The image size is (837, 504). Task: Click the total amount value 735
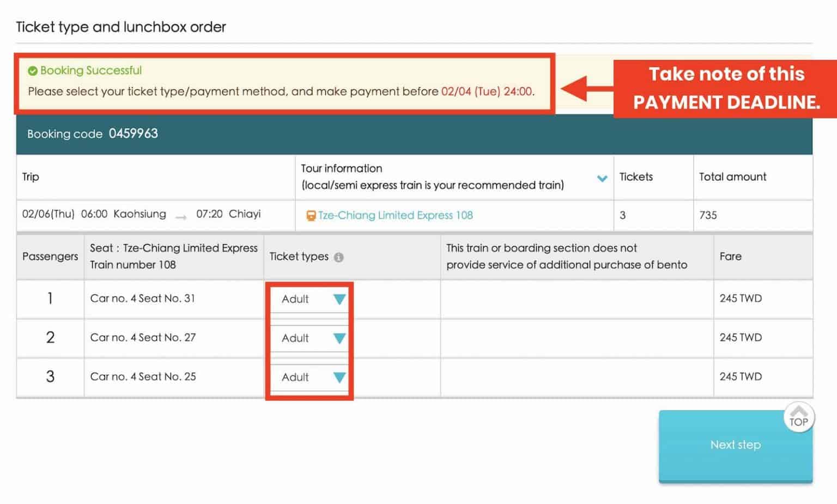(x=708, y=215)
